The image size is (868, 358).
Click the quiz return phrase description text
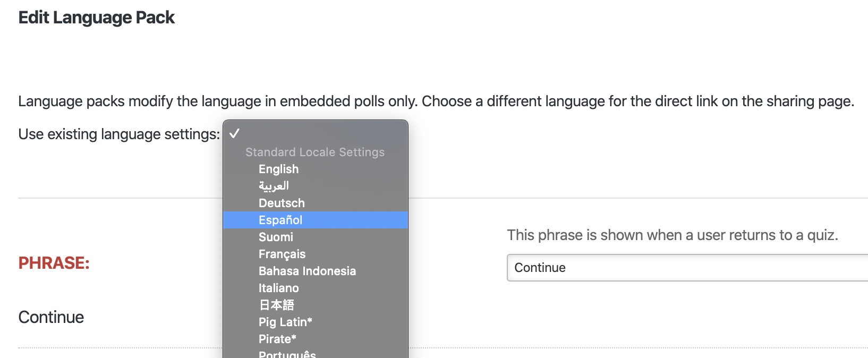(x=672, y=235)
